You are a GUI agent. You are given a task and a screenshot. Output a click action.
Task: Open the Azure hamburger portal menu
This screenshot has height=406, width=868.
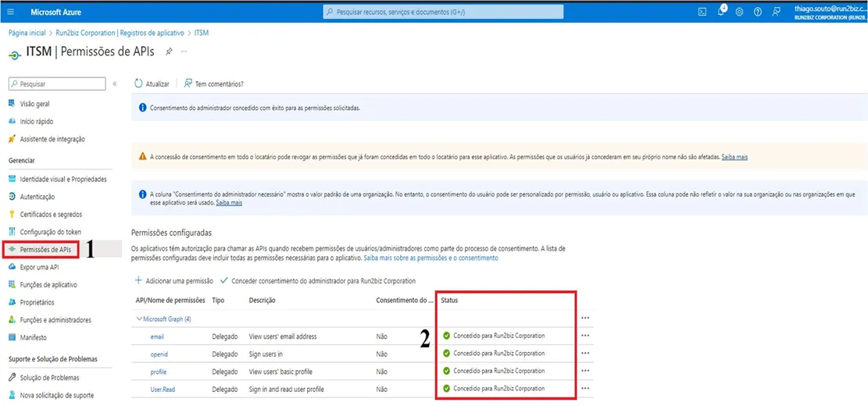(x=11, y=12)
